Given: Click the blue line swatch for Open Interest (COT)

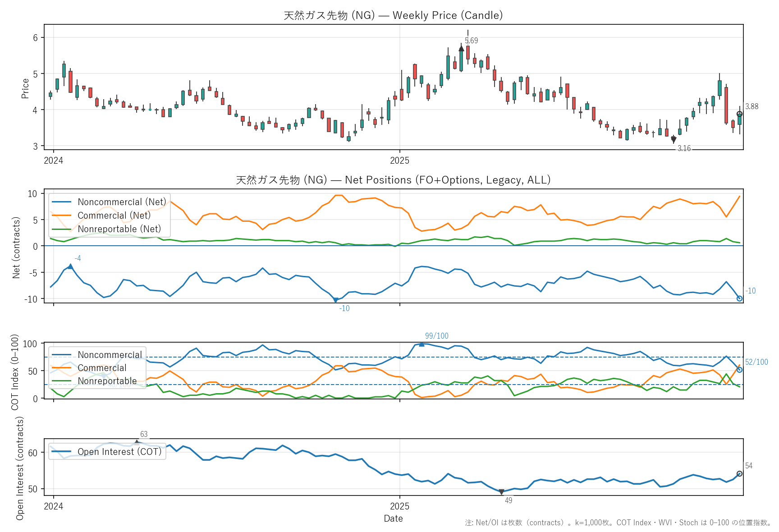Looking at the screenshot, I should tap(61, 452).
